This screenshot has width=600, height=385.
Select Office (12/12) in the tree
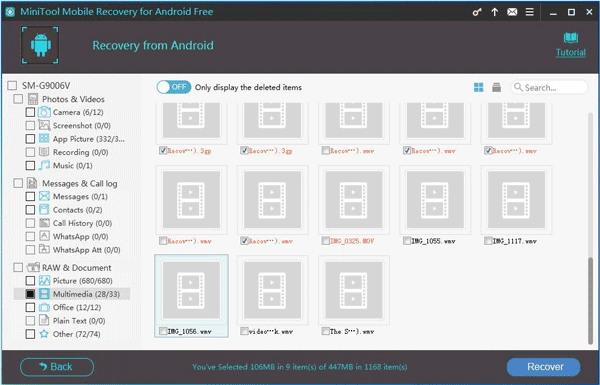(x=77, y=307)
